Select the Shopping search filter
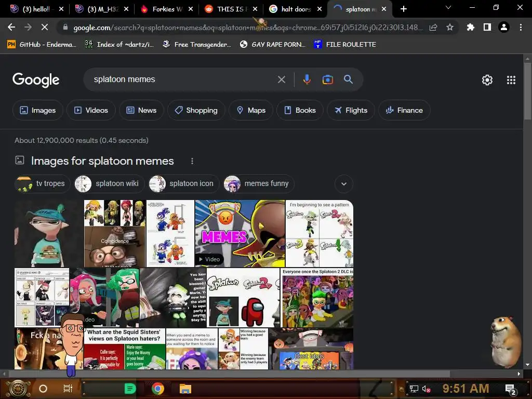Screen dimensions: 532x399 [x=196, y=110]
